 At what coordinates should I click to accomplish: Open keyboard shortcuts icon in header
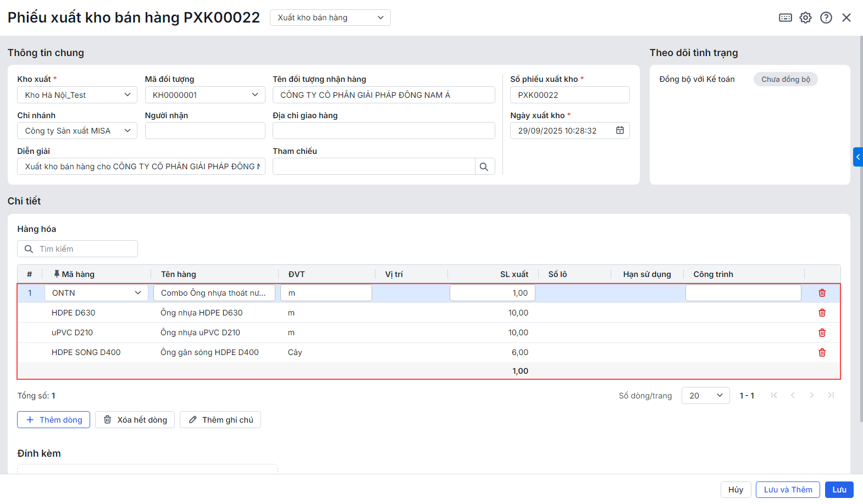[785, 18]
